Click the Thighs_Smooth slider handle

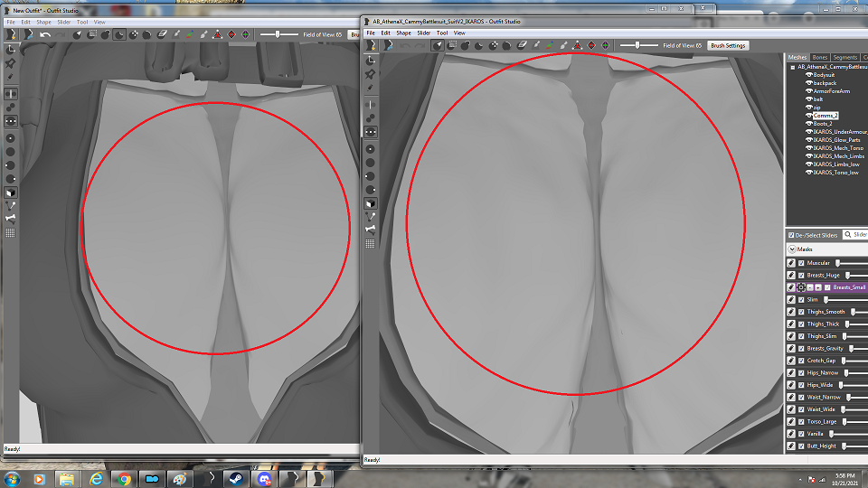tap(853, 312)
